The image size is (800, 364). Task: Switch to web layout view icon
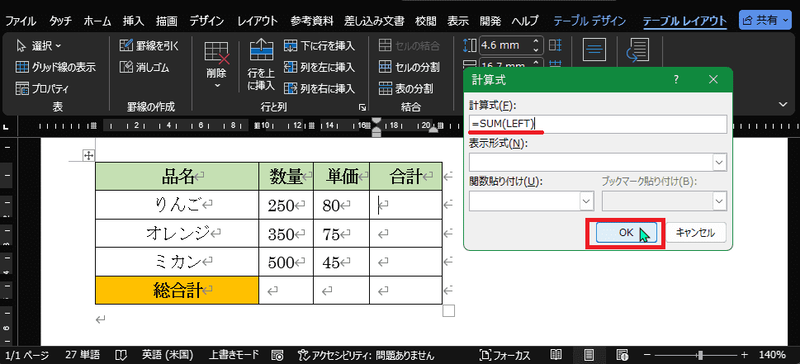tap(622, 355)
